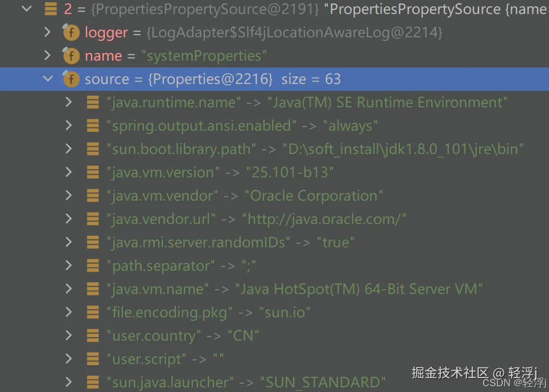Image resolution: width=549 pixels, height=392 pixels.
Task: Select the "path.separator" key text
Action: click(161, 266)
